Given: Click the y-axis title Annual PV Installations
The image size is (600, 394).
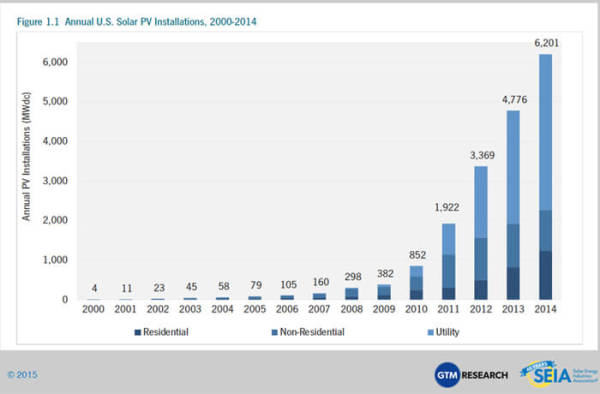Looking at the screenshot, I should pyautogui.click(x=26, y=156).
